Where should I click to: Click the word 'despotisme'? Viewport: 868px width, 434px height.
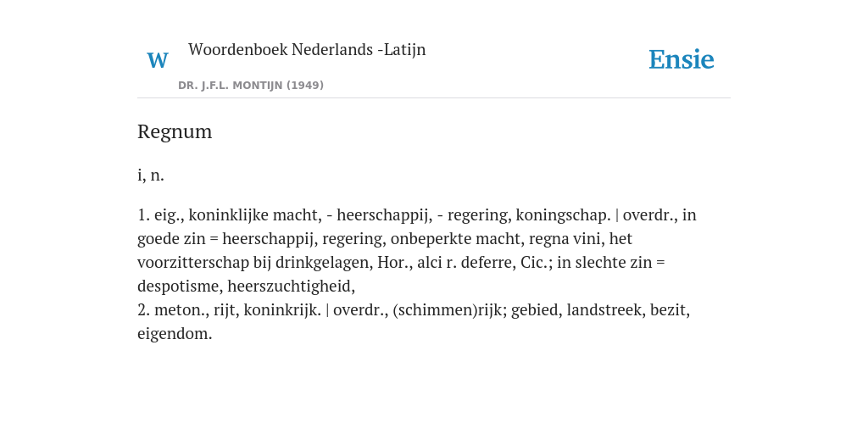[x=180, y=287]
